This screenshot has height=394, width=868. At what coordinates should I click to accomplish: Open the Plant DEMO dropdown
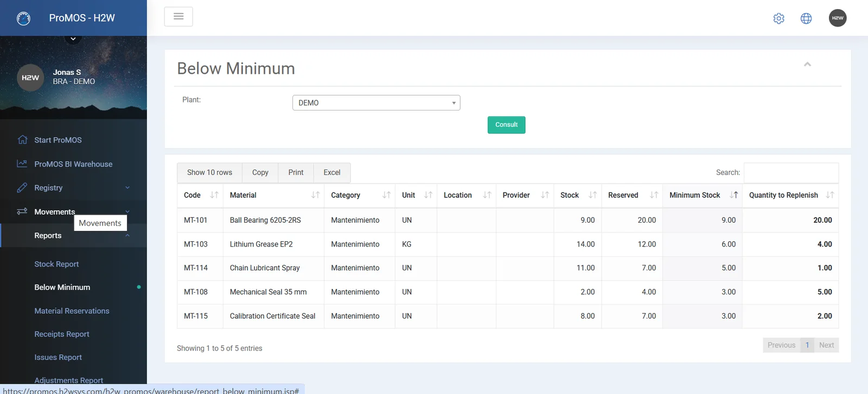click(x=376, y=103)
